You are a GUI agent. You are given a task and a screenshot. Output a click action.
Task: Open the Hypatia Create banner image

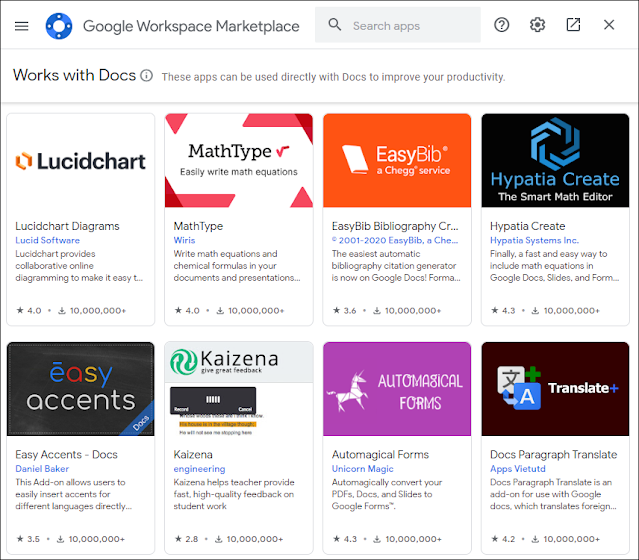coord(555,161)
